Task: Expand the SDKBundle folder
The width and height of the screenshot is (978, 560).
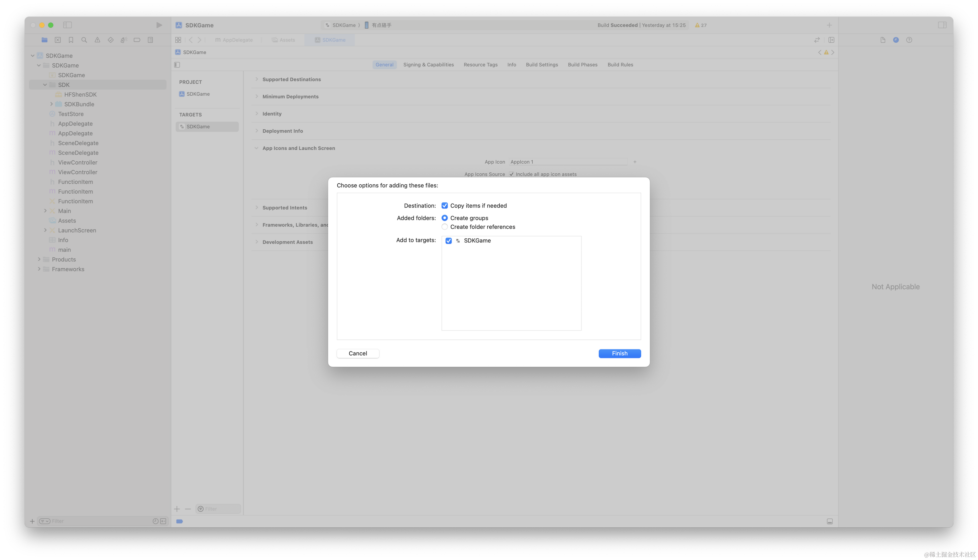Action: pos(51,104)
